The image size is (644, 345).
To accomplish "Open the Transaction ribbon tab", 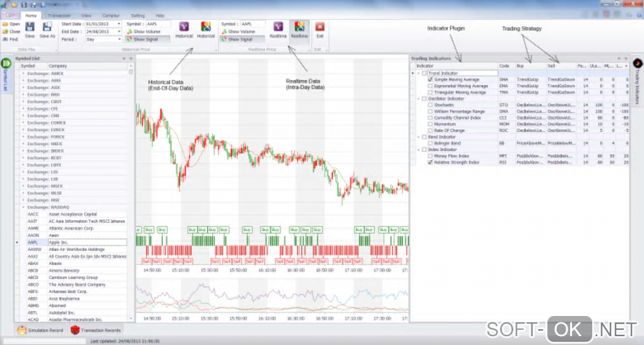I will 59,16.
